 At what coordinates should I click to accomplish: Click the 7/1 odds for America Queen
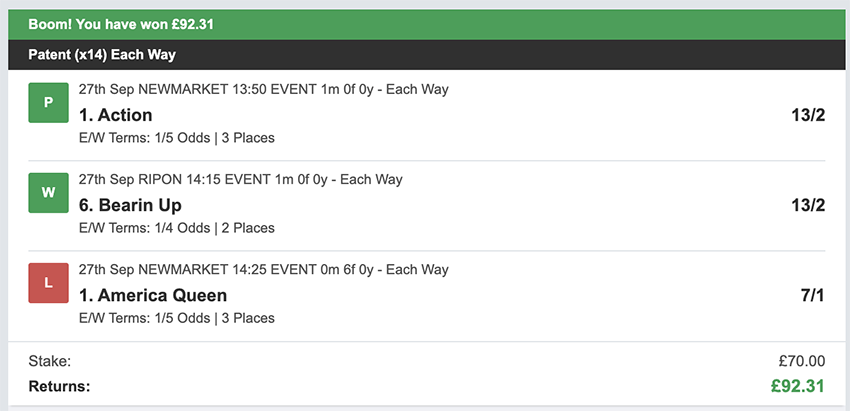point(812,295)
